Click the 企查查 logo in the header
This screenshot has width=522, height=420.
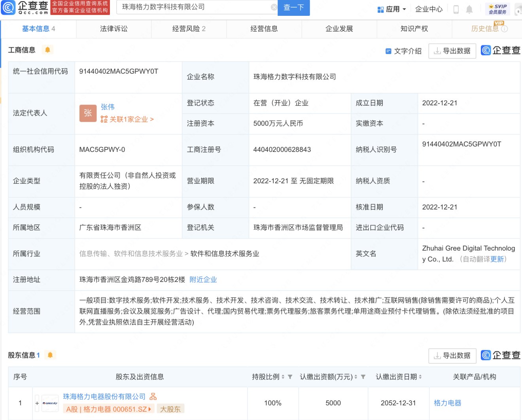(x=25, y=7)
